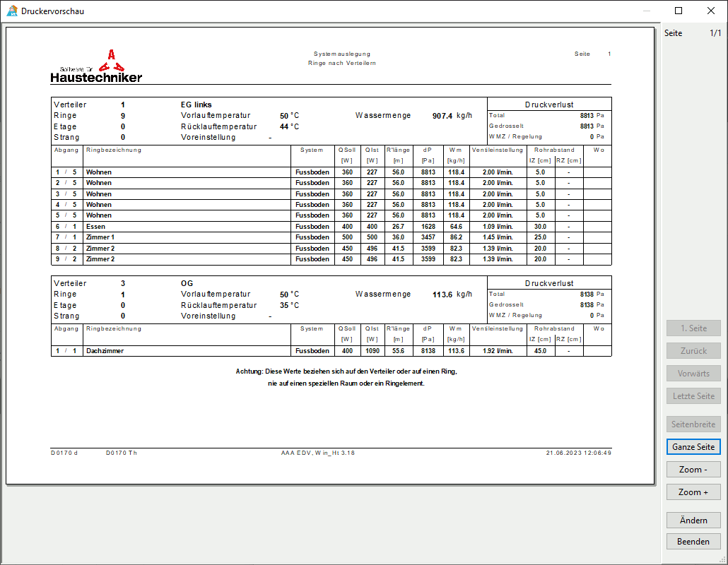Image resolution: width=728 pixels, height=565 pixels.
Task: Click the greyed-out Letzte Seite button
Action: [x=693, y=396]
